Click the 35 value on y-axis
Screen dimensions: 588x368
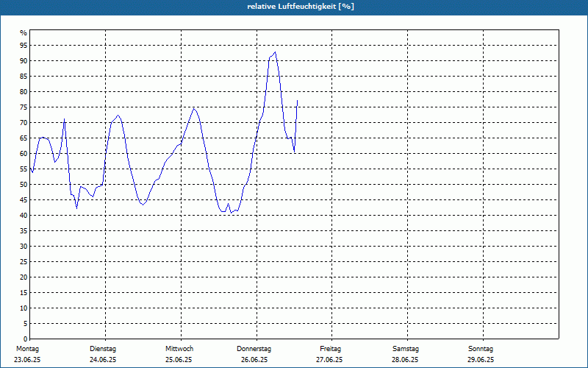point(24,231)
